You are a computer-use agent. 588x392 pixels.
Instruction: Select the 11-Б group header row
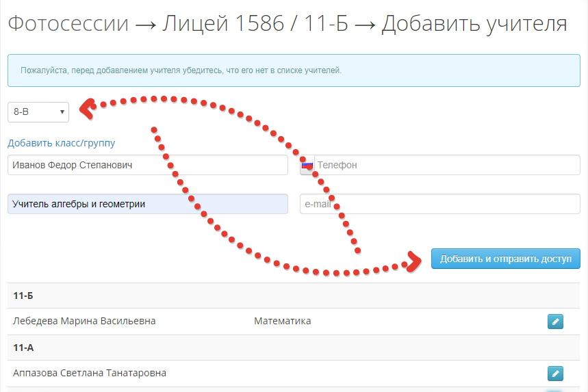click(x=294, y=296)
